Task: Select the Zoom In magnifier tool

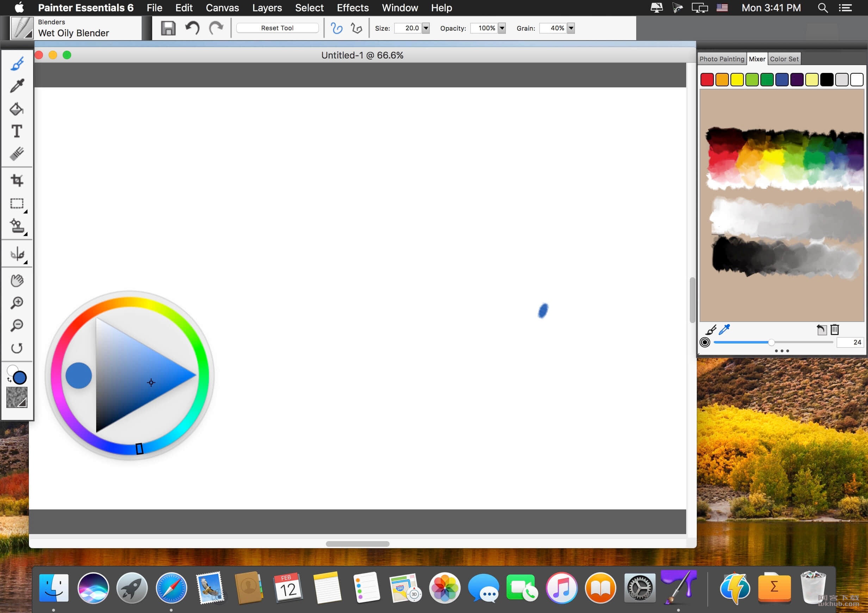Action: [17, 303]
